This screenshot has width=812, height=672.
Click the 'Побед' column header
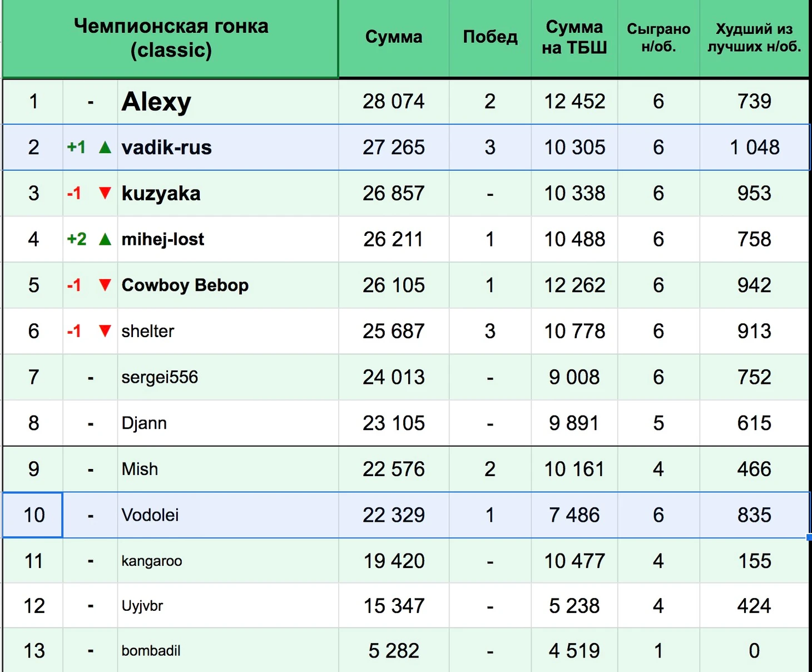[x=490, y=37]
